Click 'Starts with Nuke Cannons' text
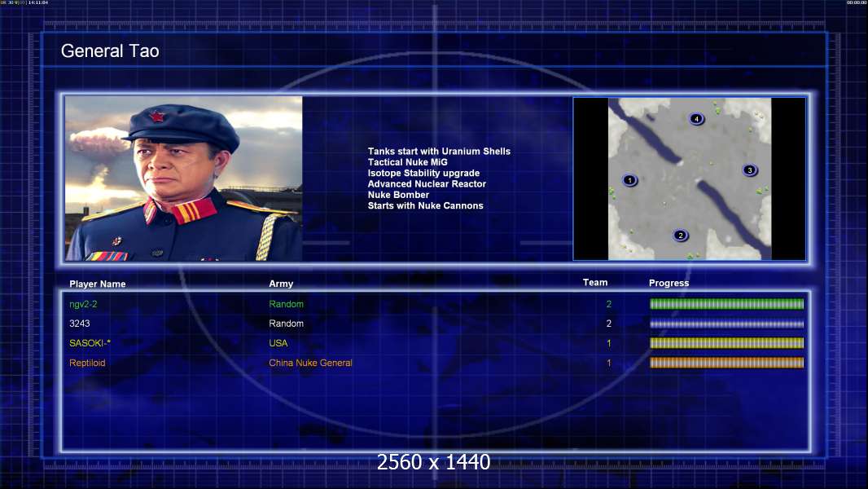The image size is (868, 489). 425,205
